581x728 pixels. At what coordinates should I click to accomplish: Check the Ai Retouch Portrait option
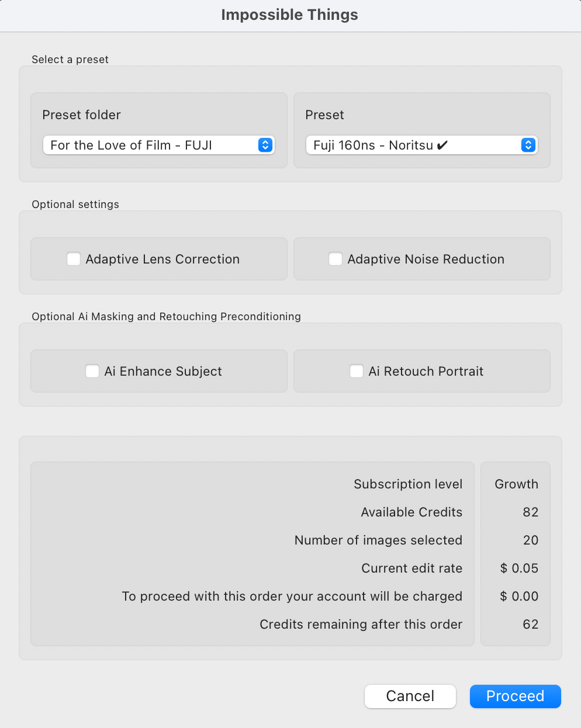(357, 371)
